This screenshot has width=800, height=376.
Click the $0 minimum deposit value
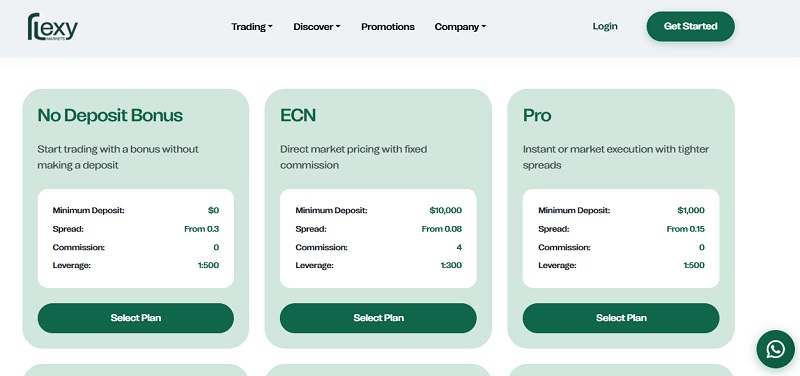(213, 210)
